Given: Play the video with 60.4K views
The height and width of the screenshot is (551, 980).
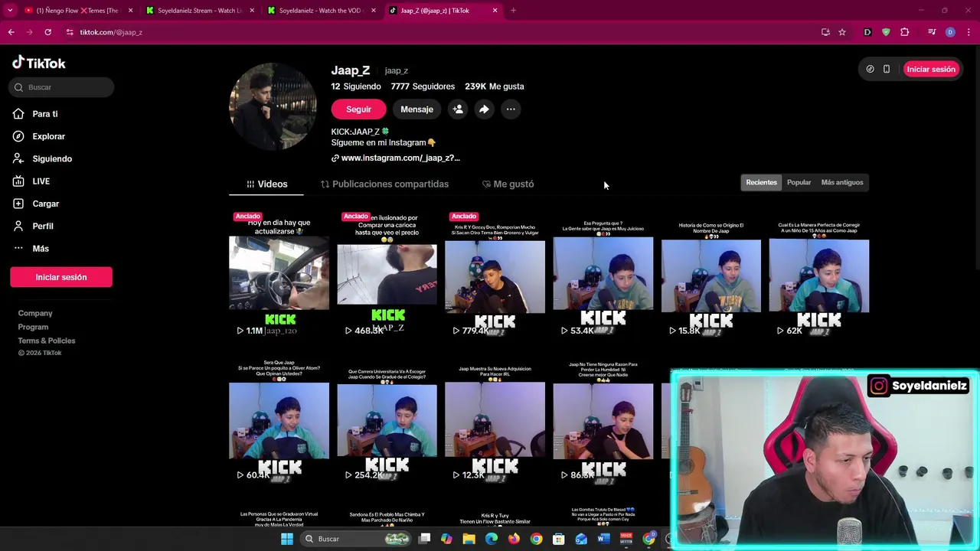Looking at the screenshot, I should [x=279, y=420].
